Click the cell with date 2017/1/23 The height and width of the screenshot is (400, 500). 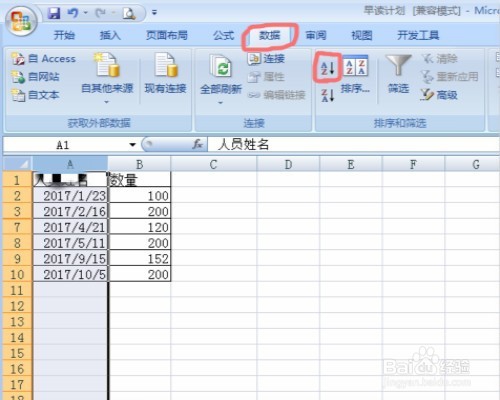70,196
